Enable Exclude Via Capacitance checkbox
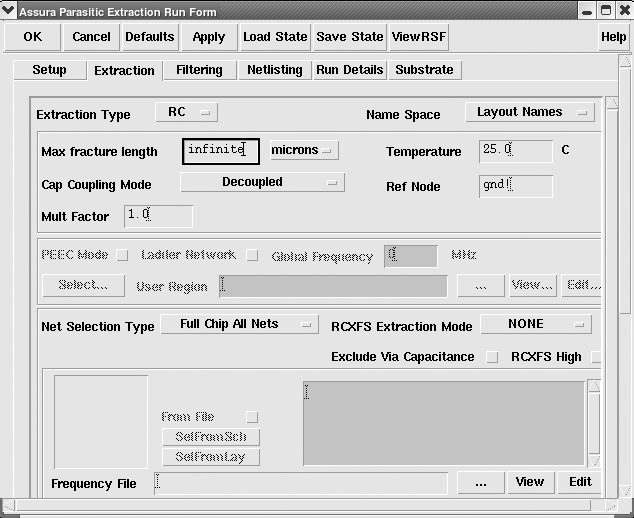The image size is (634, 518). [492, 357]
